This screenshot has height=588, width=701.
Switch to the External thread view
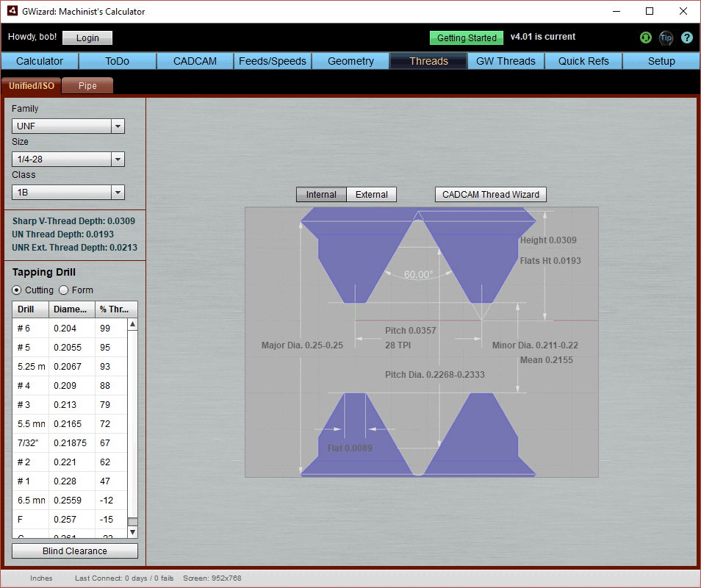pos(371,194)
